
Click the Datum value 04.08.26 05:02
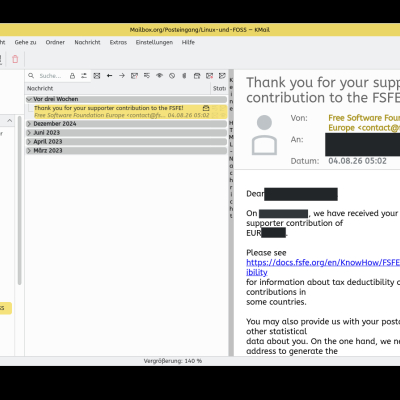(357, 161)
